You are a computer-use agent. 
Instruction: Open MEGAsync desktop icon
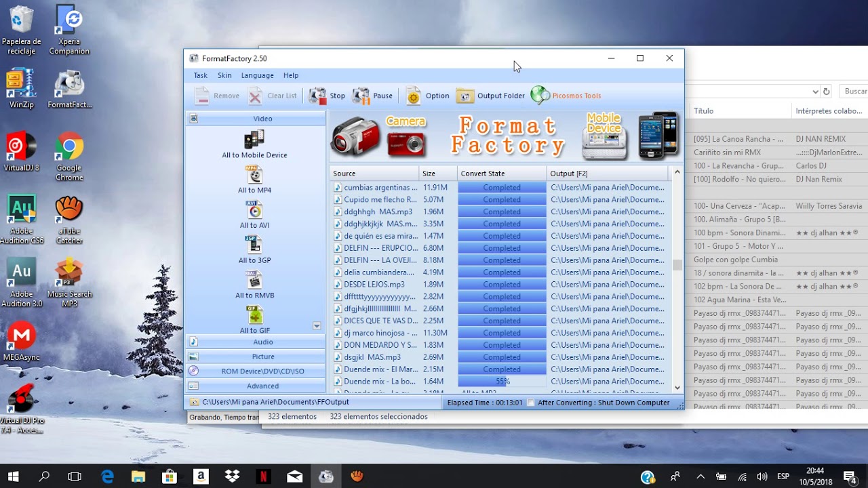click(21, 342)
